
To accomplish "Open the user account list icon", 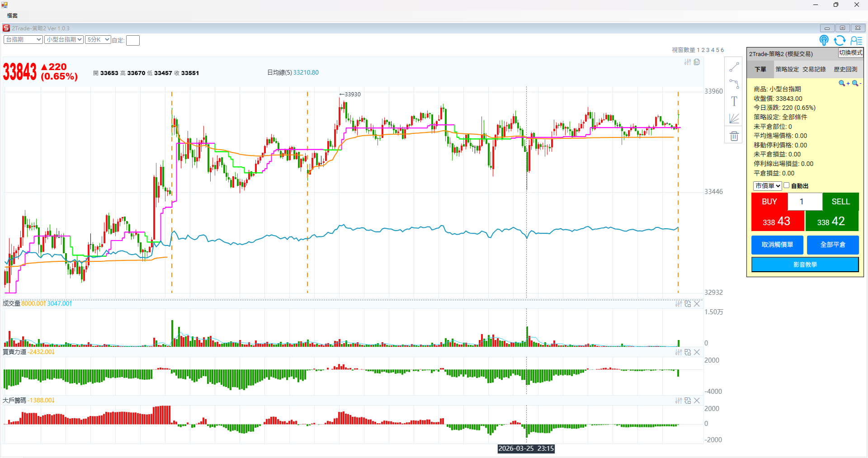I will click(856, 41).
